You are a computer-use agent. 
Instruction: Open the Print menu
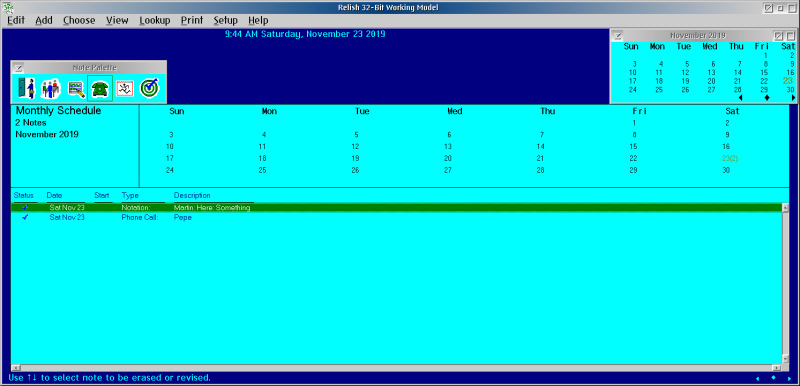(192, 20)
